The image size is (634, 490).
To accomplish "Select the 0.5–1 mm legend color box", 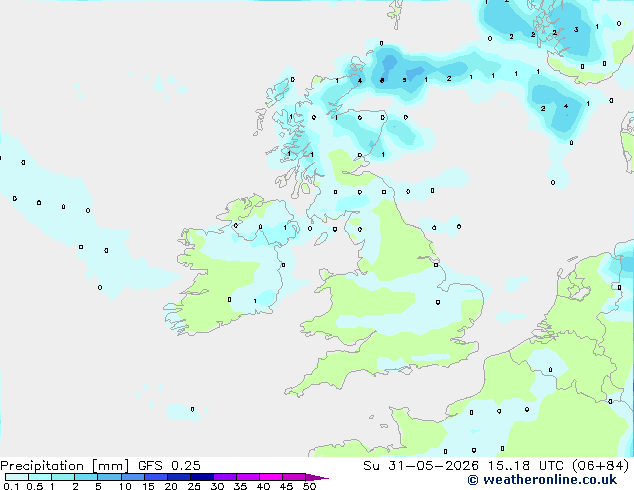I will click(x=40, y=477).
